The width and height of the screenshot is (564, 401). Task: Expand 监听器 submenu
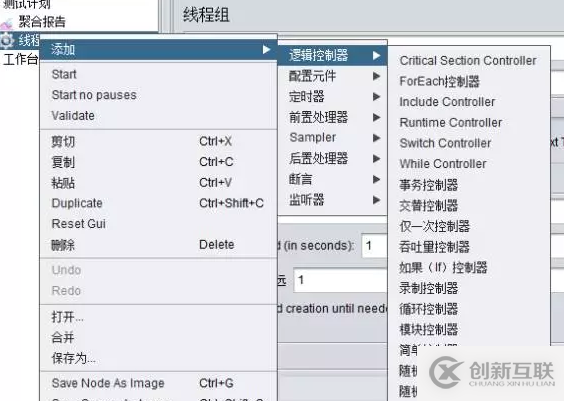333,200
